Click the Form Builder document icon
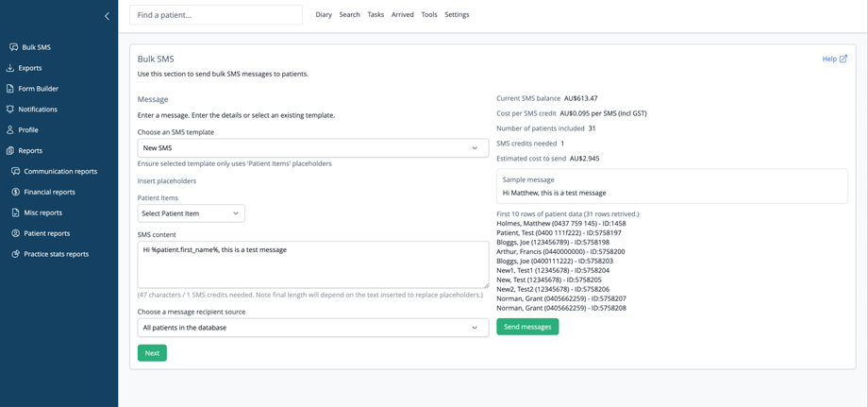 point(10,89)
